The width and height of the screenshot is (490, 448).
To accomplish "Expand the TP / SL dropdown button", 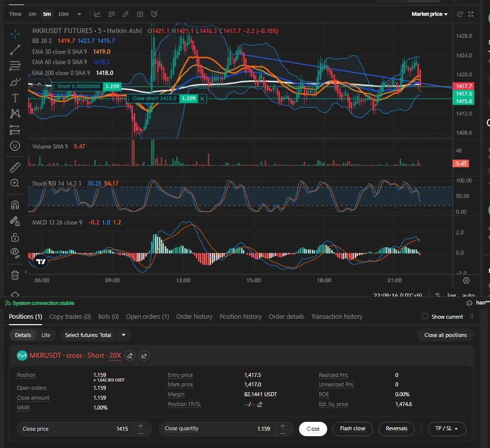I will pos(447,429).
